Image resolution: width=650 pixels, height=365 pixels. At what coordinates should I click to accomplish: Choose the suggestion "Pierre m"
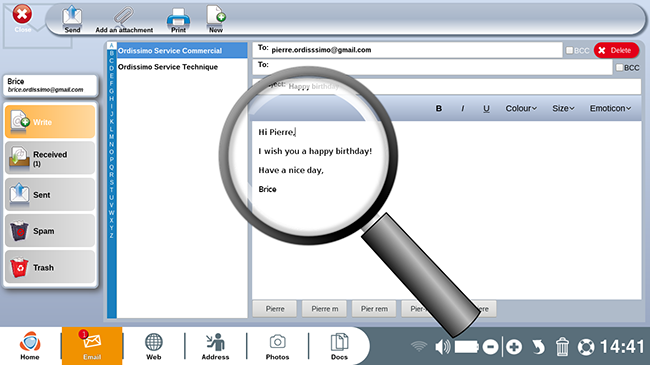(x=325, y=309)
